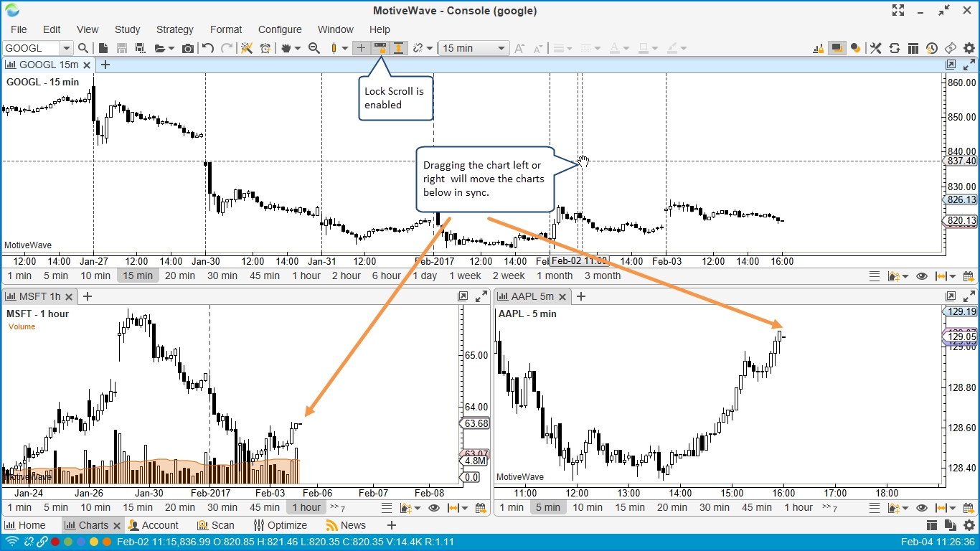Click the wrench and screwdriver tools icon
This screenshot has width=980, height=551.
pyautogui.click(x=875, y=48)
